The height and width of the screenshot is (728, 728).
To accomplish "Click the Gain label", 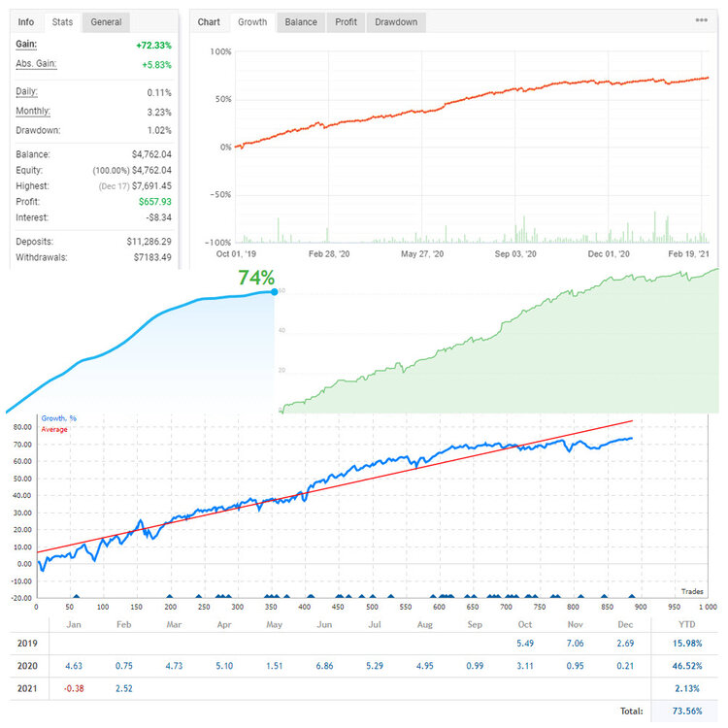I will (x=26, y=44).
